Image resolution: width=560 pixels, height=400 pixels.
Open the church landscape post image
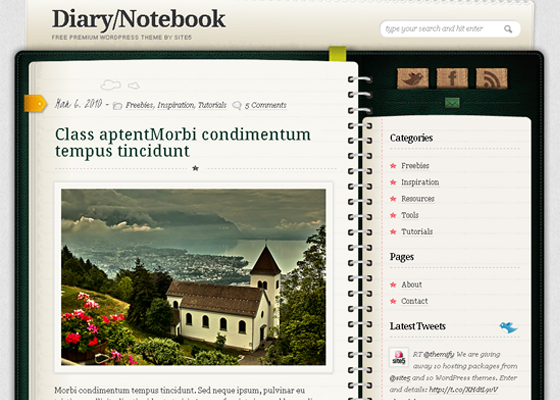(x=194, y=277)
